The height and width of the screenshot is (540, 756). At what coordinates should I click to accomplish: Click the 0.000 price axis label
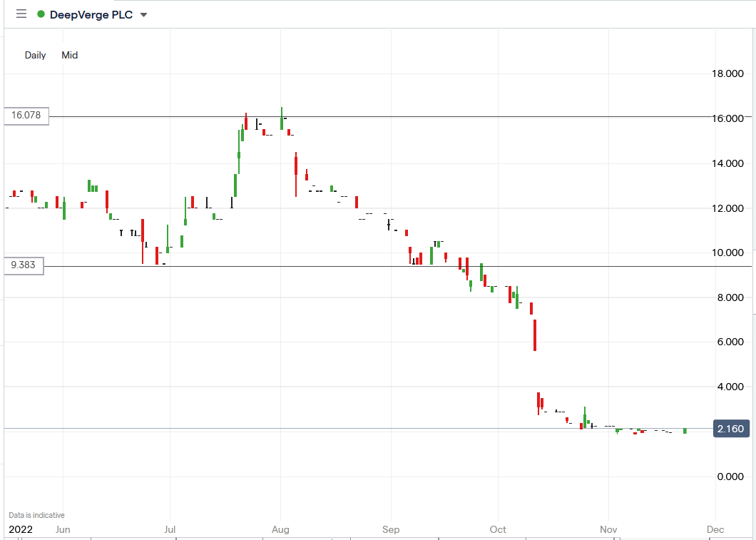pos(730,477)
